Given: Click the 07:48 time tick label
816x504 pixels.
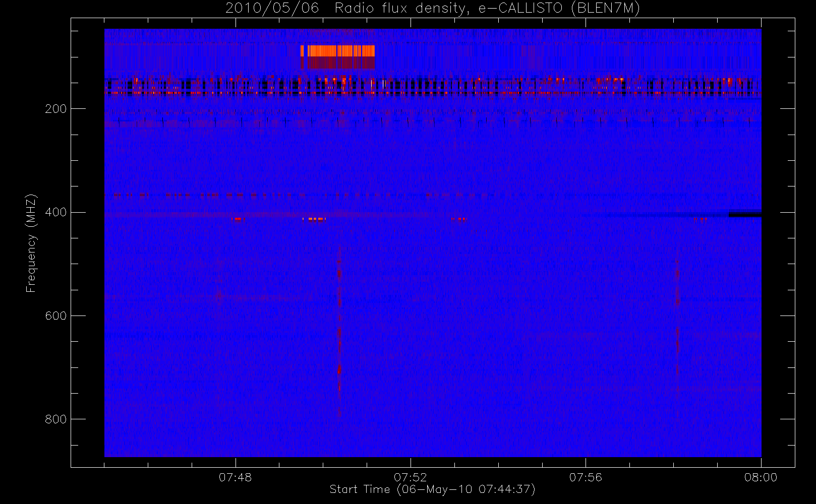Looking at the screenshot, I should 235,477.
